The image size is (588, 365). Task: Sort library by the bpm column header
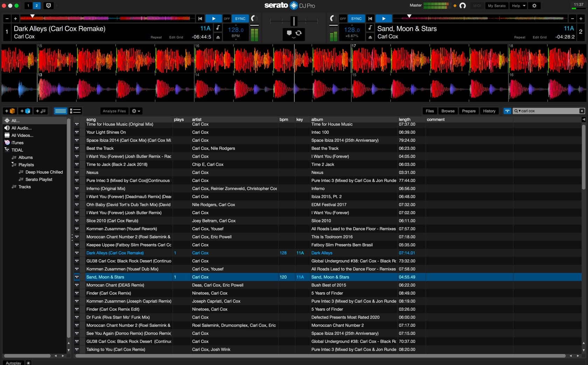tap(283, 120)
